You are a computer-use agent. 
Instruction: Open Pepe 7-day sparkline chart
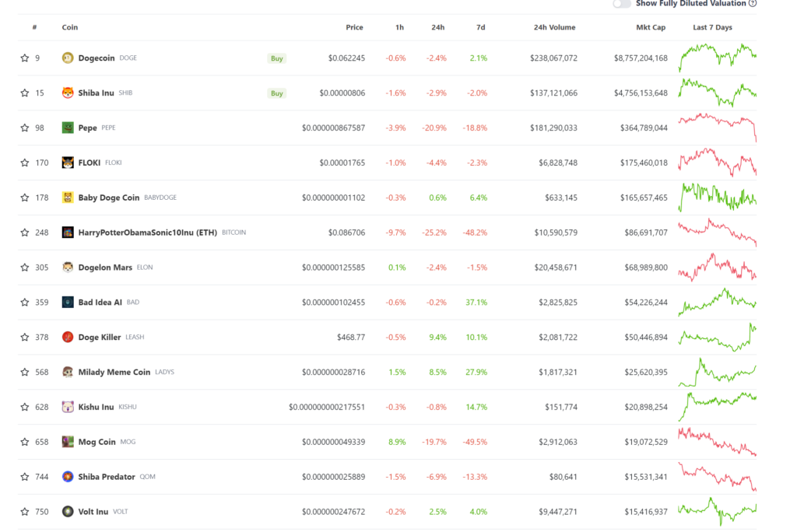[717, 128]
